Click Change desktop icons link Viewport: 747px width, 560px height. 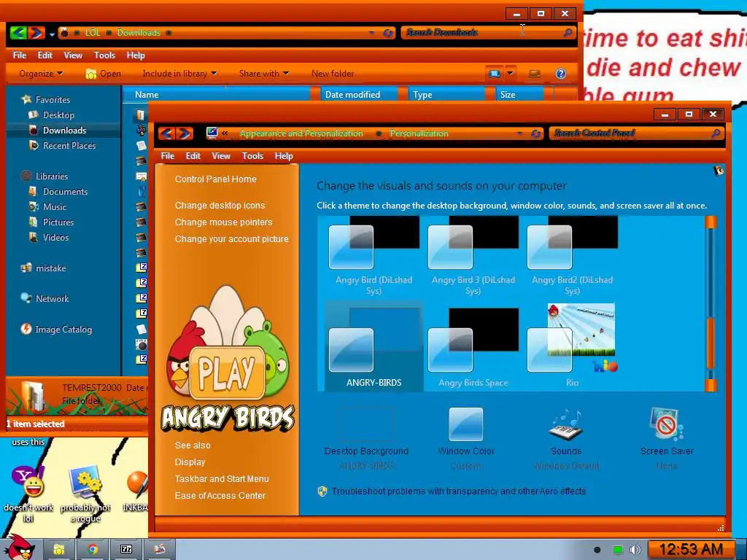tap(220, 205)
